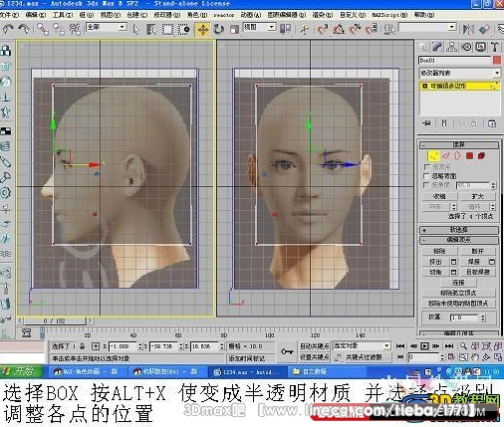Activate the Select and Rotate tool
Screen dimensions: 504x427
[218, 30]
